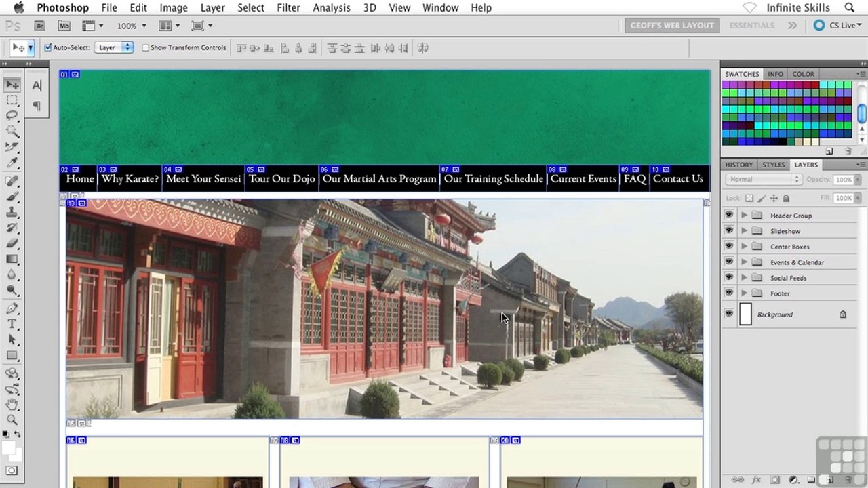
Task: Select the Move tool in the toolbox
Action: click(x=12, y=85)
